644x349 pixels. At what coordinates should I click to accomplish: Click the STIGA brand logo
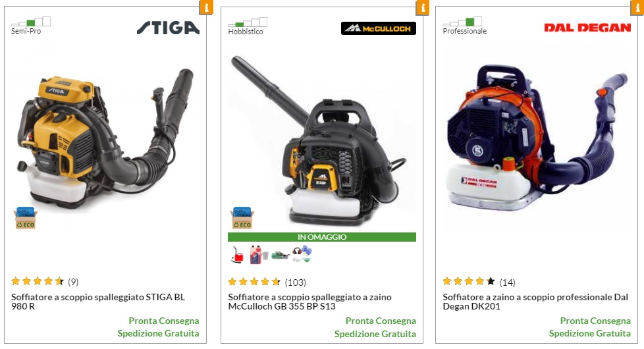coord(168,28)
